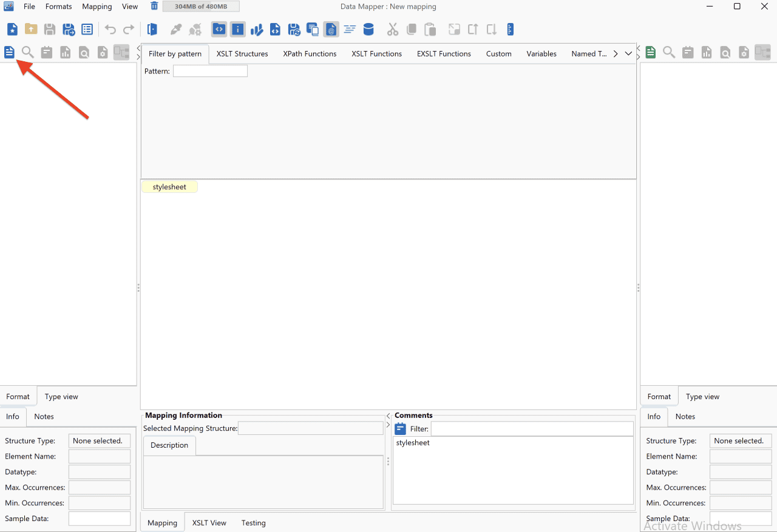
Task: Click the grey bug with gear icon
Action: (x=195, y=29)
